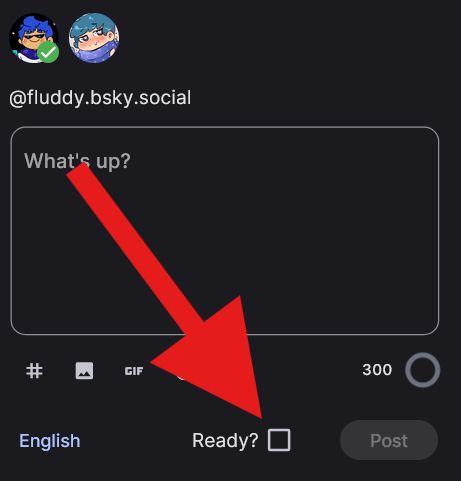Click the Ready? label text
Screen dimensions: 461x481
(x=225, y=440)
